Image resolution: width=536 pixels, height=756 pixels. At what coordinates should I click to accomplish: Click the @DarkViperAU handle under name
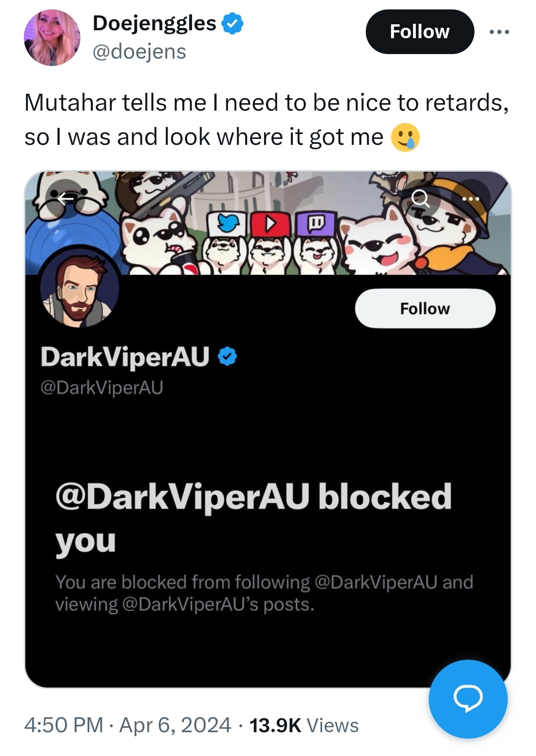click(x=102, y=387)
